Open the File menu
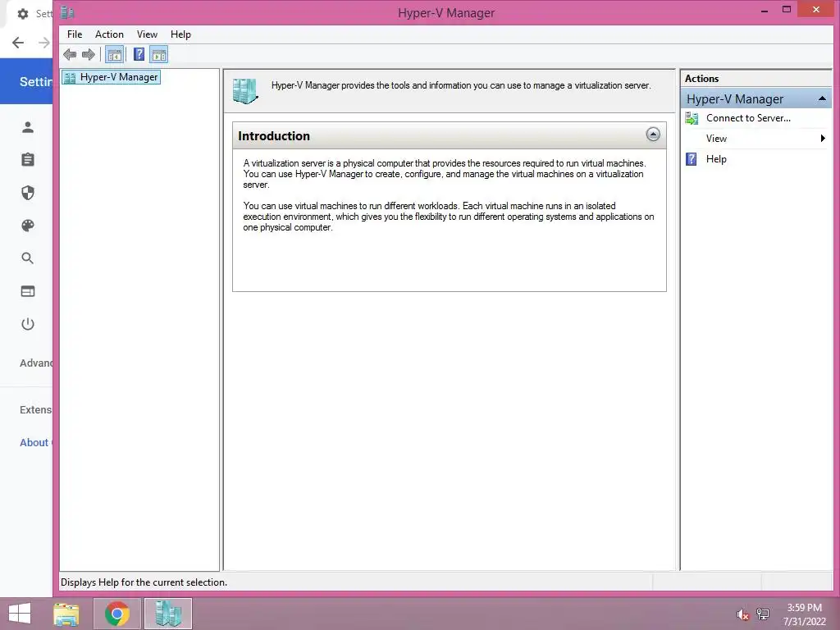840x630 pixels. (75, 34)
